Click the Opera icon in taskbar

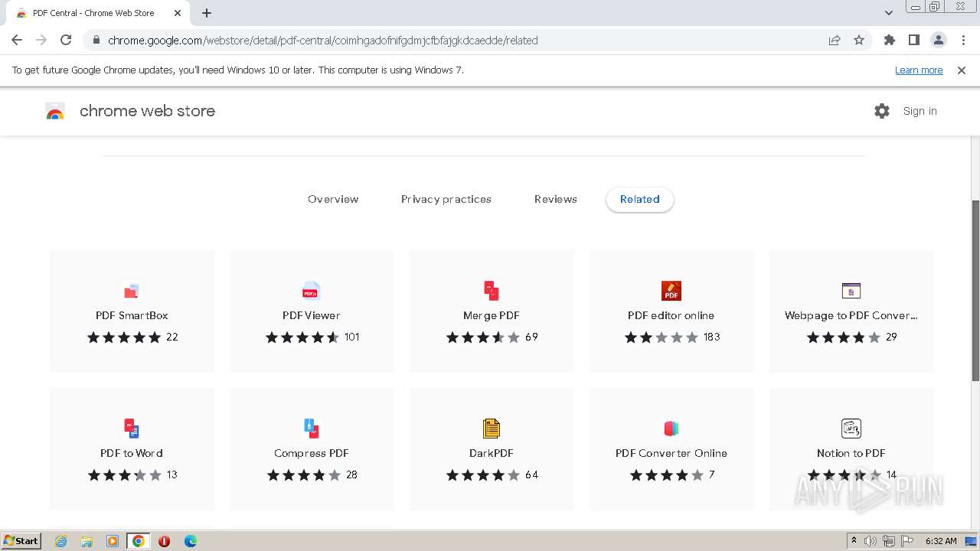click(x=165, y=541)
